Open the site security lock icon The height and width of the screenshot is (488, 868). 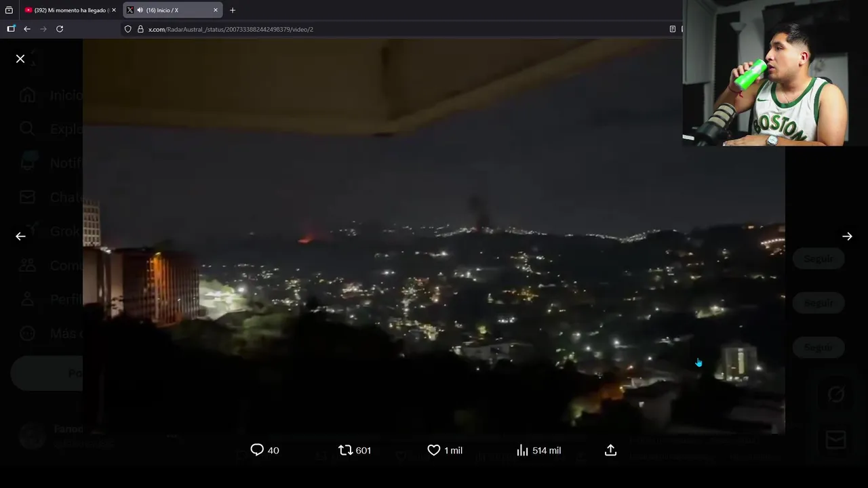click(140, 29)
